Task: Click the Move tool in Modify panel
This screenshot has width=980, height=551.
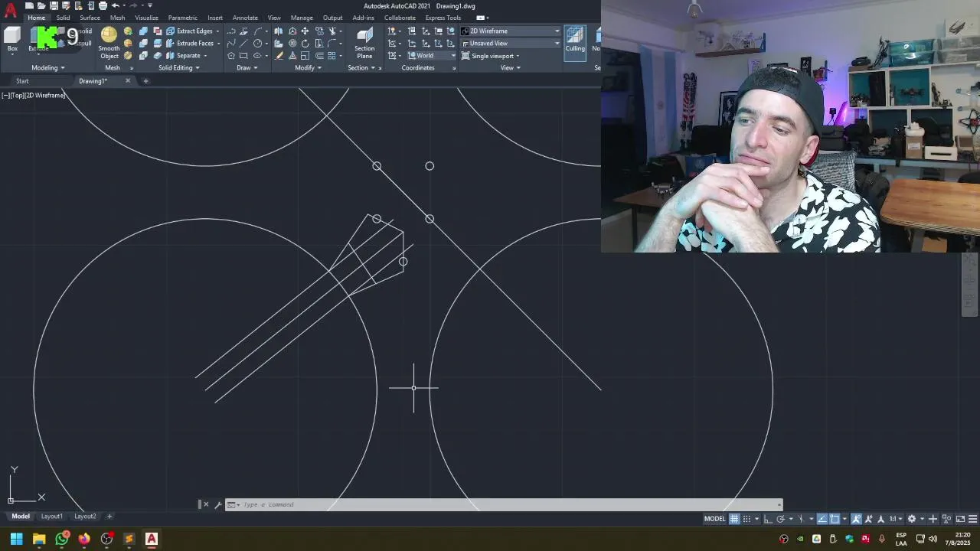Action: [305, 31]
